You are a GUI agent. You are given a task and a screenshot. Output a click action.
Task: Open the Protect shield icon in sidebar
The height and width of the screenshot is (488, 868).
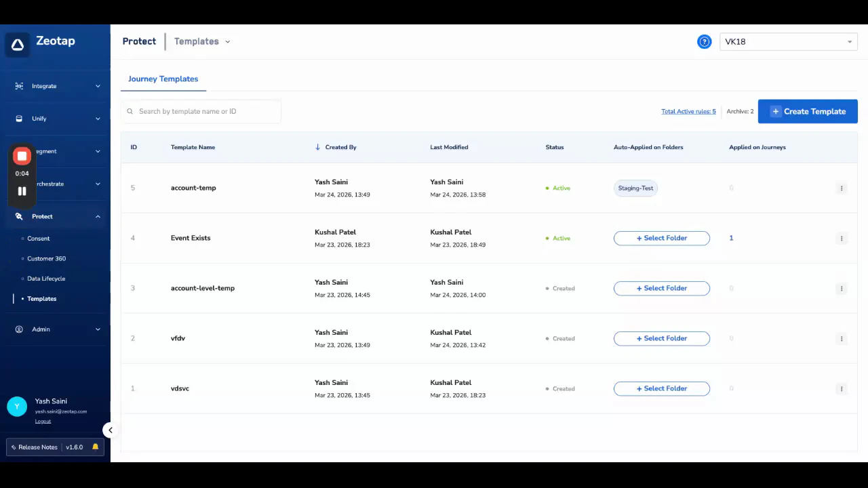(19, 216)
